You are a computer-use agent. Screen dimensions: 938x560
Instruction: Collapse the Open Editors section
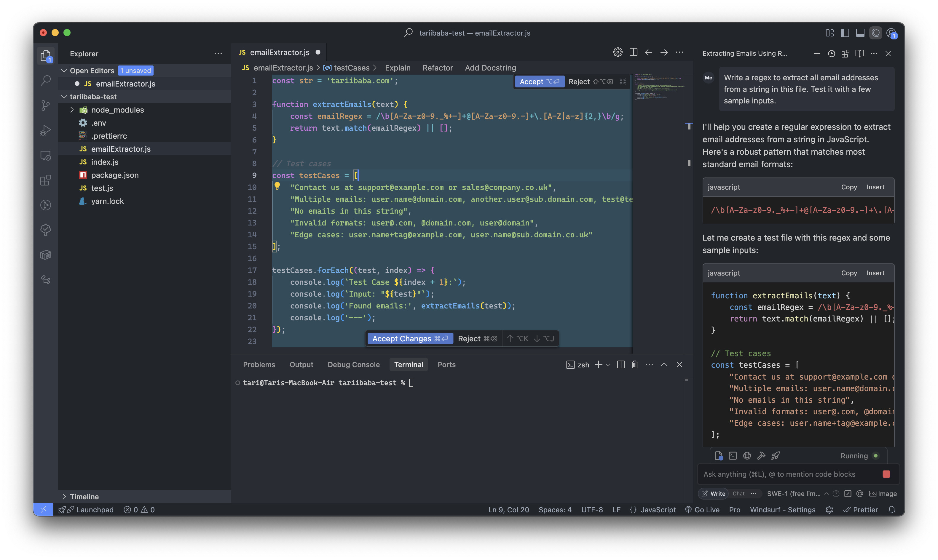click(x=64, y=71)
